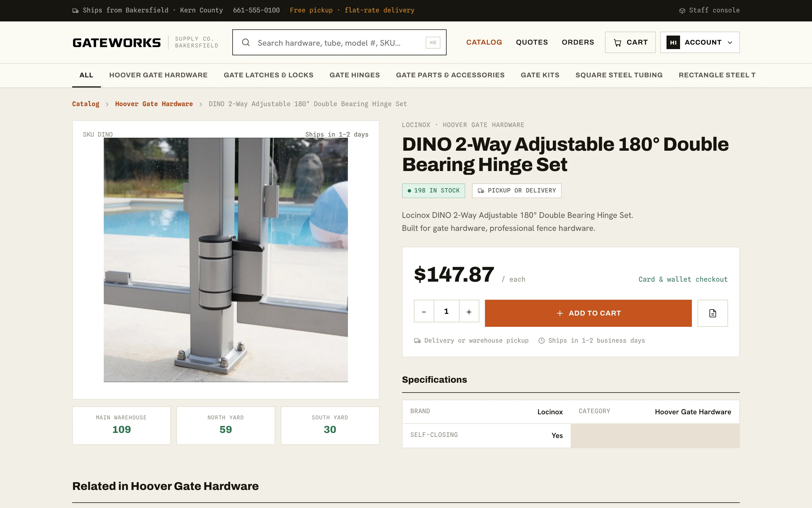Click the Gateworks logo
812x508 pixels.
[116, 43]
